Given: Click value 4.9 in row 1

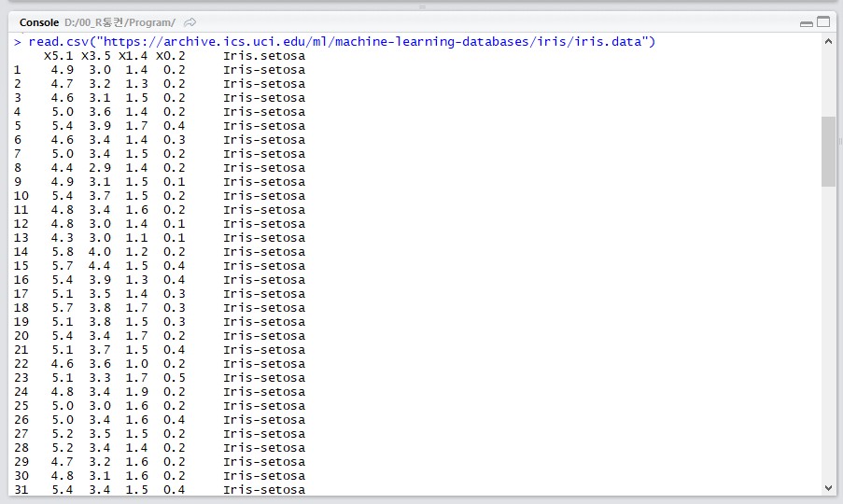Looking at the screenshot, I should (63, 70).
